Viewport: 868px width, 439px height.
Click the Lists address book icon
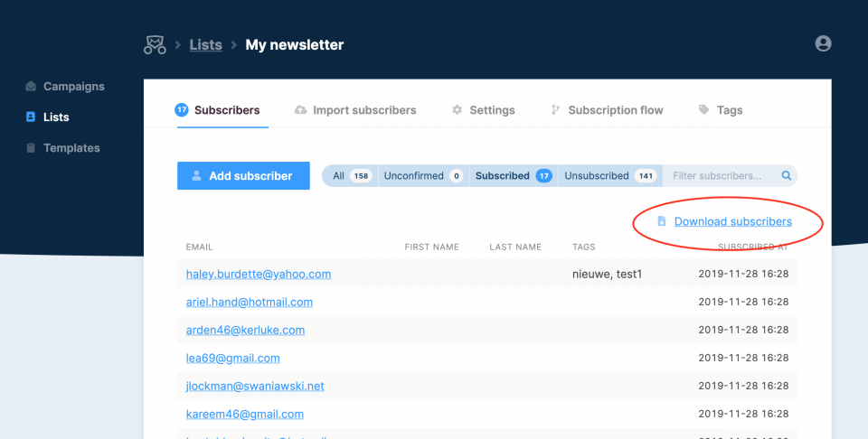31,117
